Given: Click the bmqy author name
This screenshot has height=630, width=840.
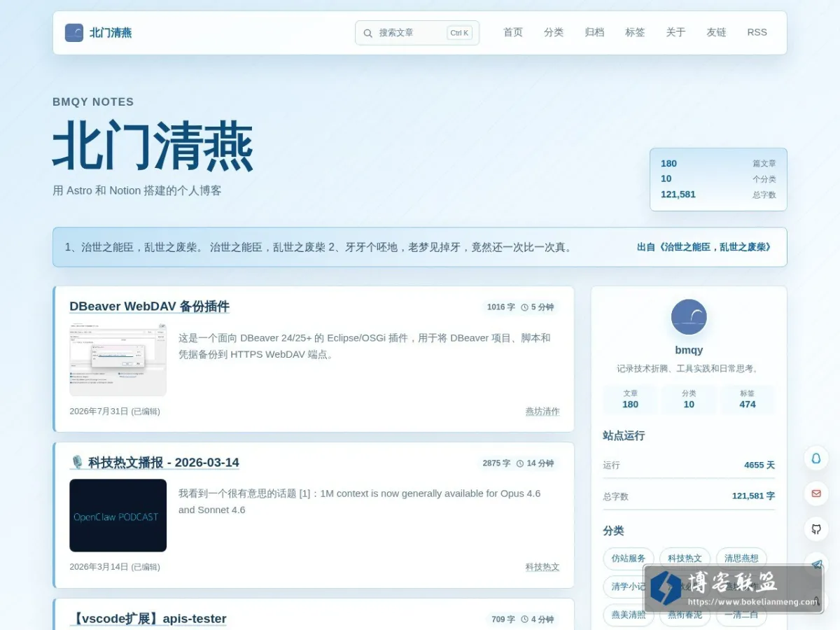Looking at the screenshot, I should tap(689, 350).
